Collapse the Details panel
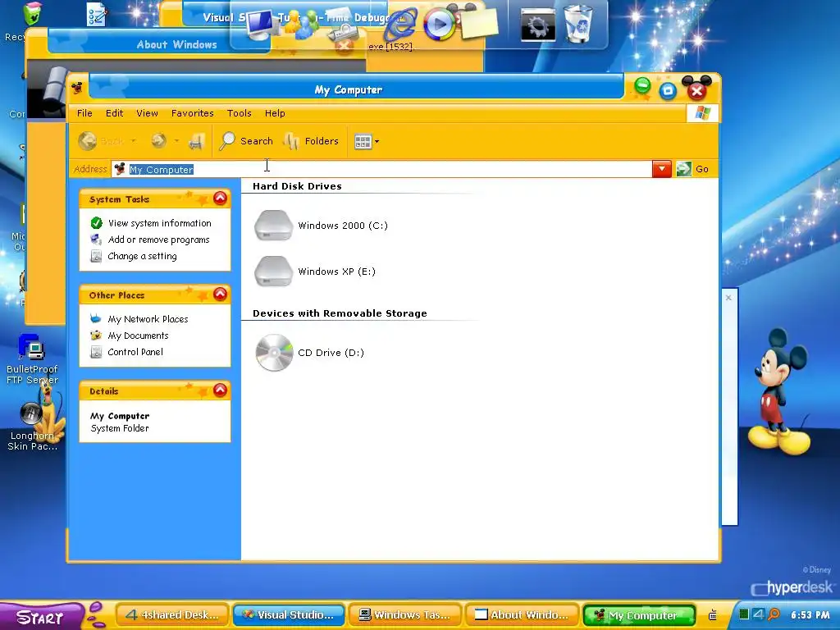 [x=220, y=390]
